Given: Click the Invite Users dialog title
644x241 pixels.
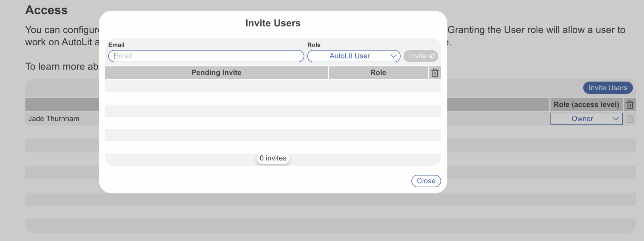Looking at the screenshot, I should 273,23.
